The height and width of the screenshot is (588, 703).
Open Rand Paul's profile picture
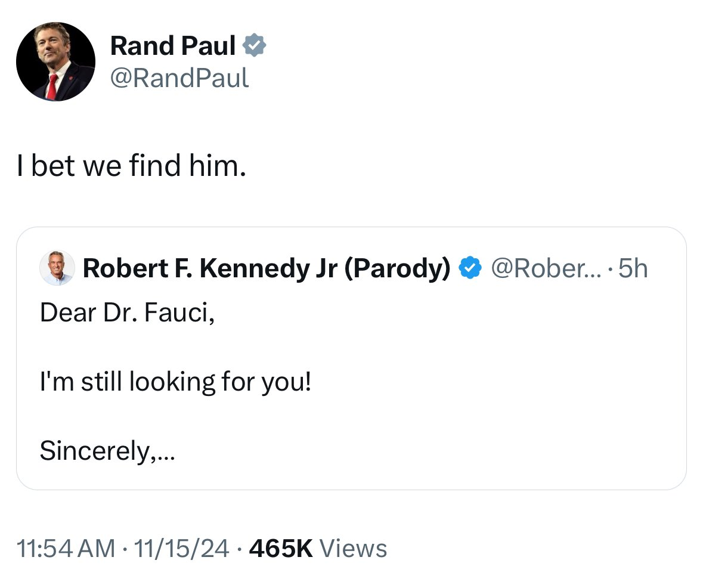click(x=55, y=62)
